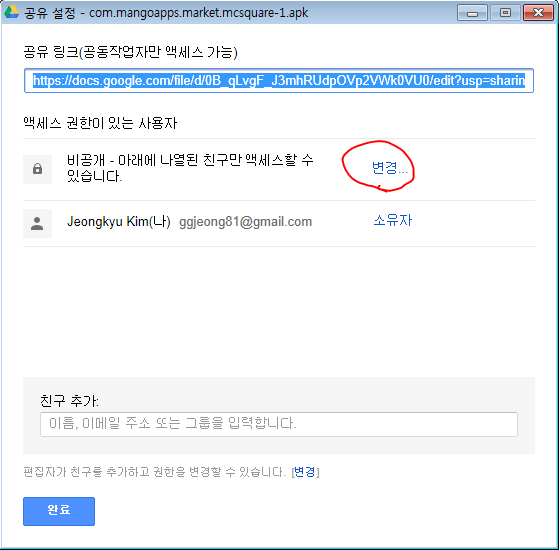Click the Google Drive icon in title bar
The height and width of the screenshot is (550, 560).
11,12
